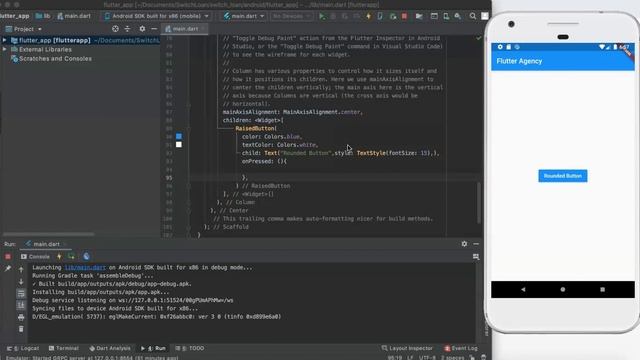Open the search everywhere magnifier icon
The width and height of the screenshot is (640, 360).
(x=472, y=16)
